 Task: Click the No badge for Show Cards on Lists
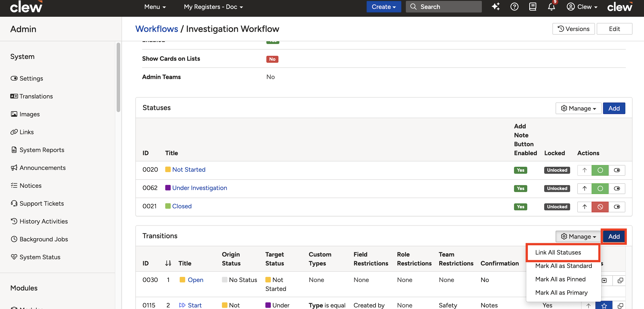pos(272,59)
